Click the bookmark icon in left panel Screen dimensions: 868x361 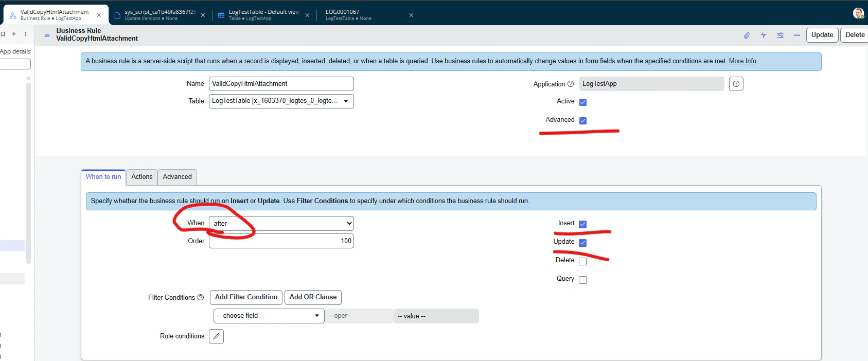click(3, 34)
